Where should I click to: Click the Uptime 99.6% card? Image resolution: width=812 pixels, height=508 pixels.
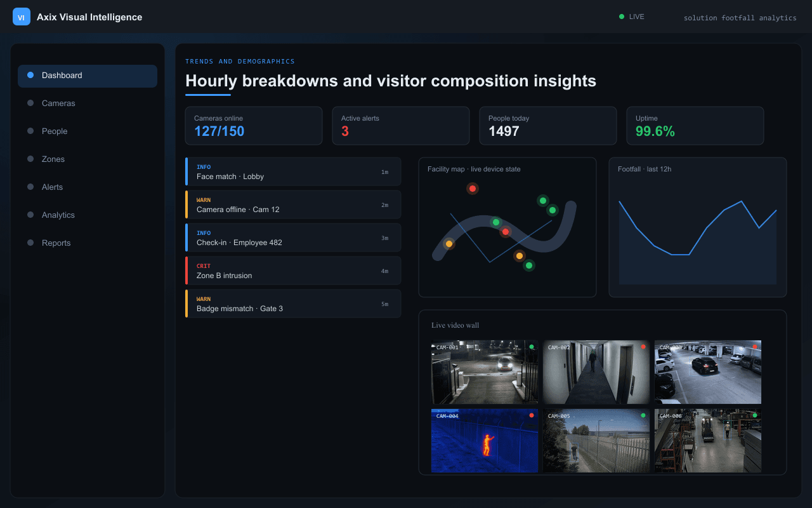coord(695,126)
